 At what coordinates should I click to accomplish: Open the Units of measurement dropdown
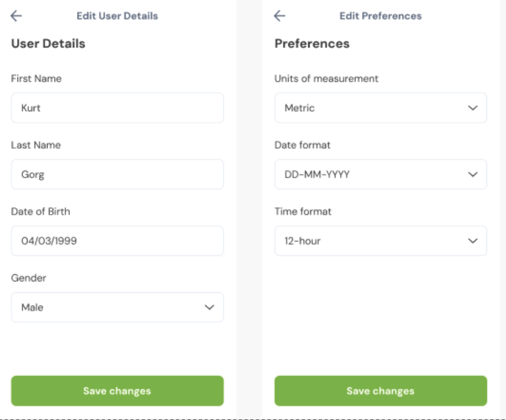tap(381, 108)
